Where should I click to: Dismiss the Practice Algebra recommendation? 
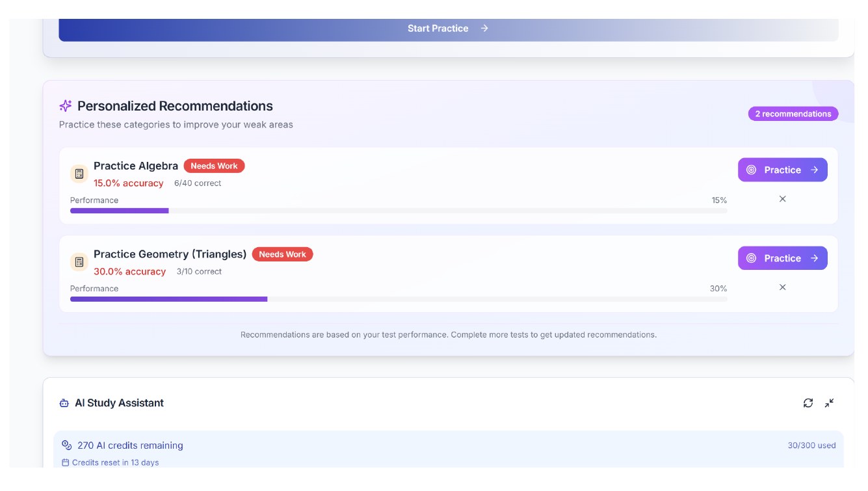click(x=782, y=199)
